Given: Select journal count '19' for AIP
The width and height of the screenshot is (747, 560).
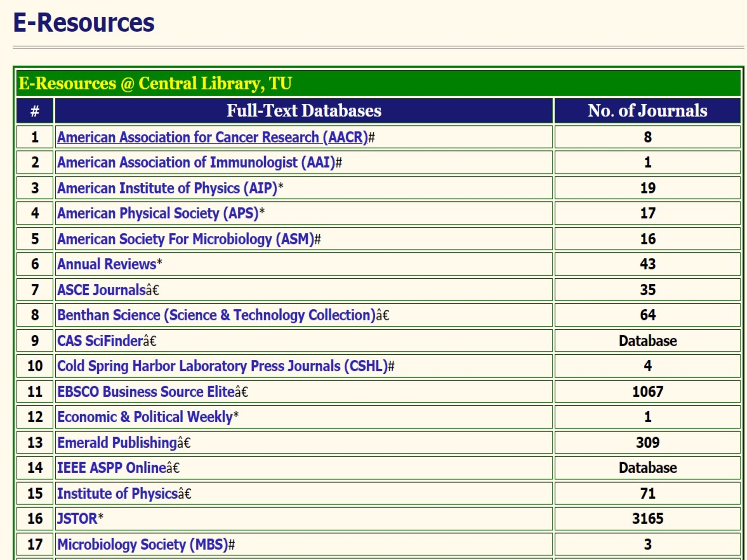Looking at the screenshot, I should 647,188.
